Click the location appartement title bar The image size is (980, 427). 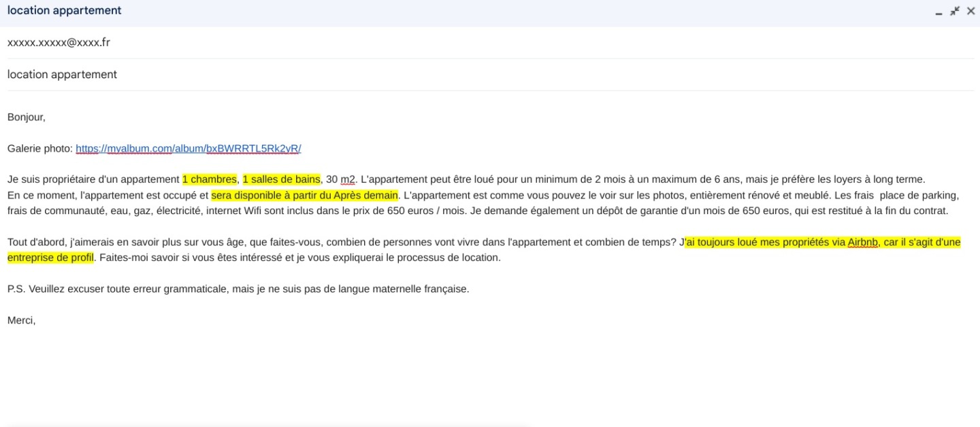point(65,10)
